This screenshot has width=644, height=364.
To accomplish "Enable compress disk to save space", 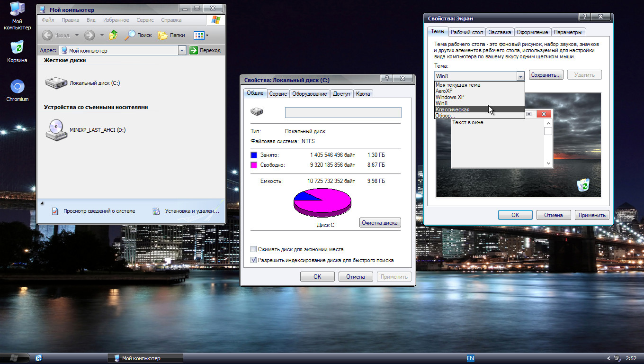I will point(254,249).
